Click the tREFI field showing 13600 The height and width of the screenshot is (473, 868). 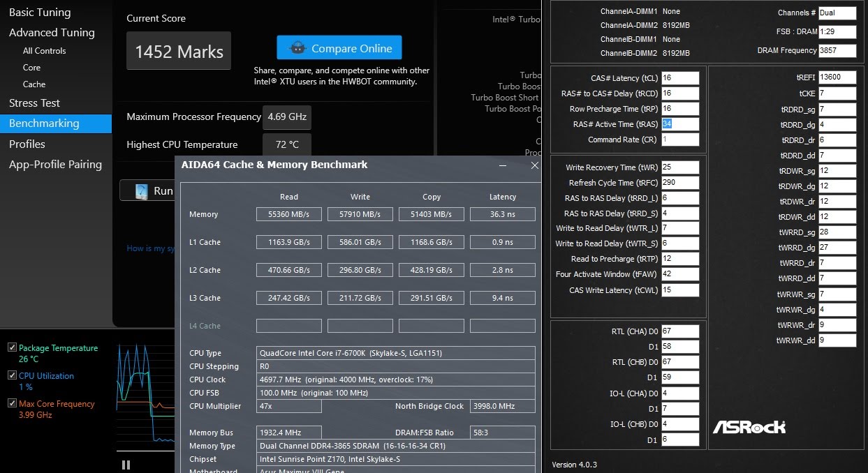[x=837, y=77]
